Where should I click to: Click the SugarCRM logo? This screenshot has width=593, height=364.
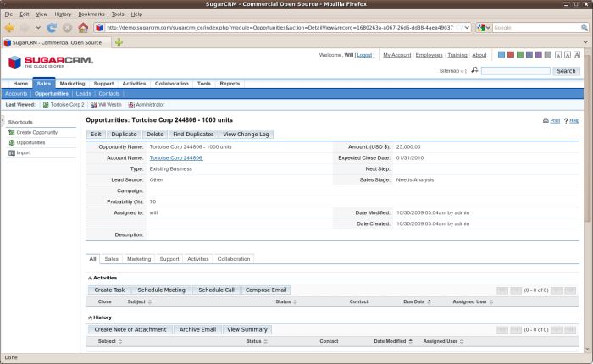click(51, 62)
